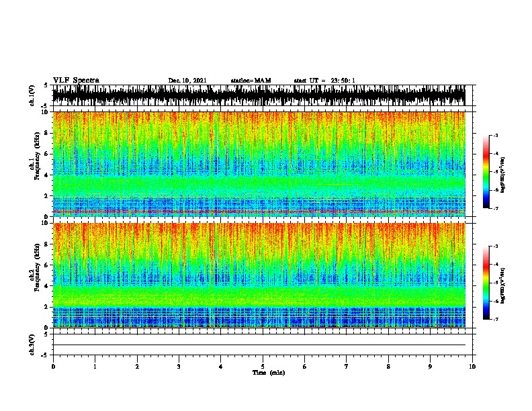Click the "-3" label on ch.1 colorbar

click(x=496, y=135)
